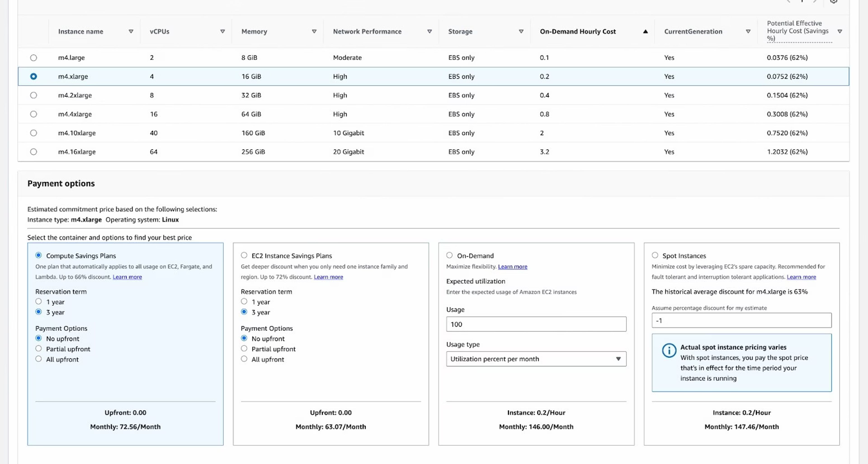Viewport: 868px width, 464px height.
Task: Select the m4.2xlarge instance radio button
Action: 33,95
